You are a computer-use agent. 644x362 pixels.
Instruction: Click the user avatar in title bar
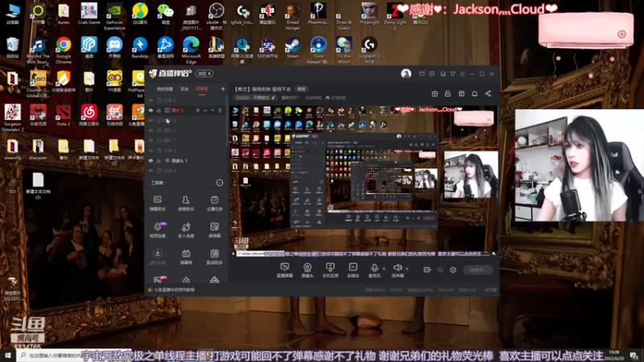(406, 73)
